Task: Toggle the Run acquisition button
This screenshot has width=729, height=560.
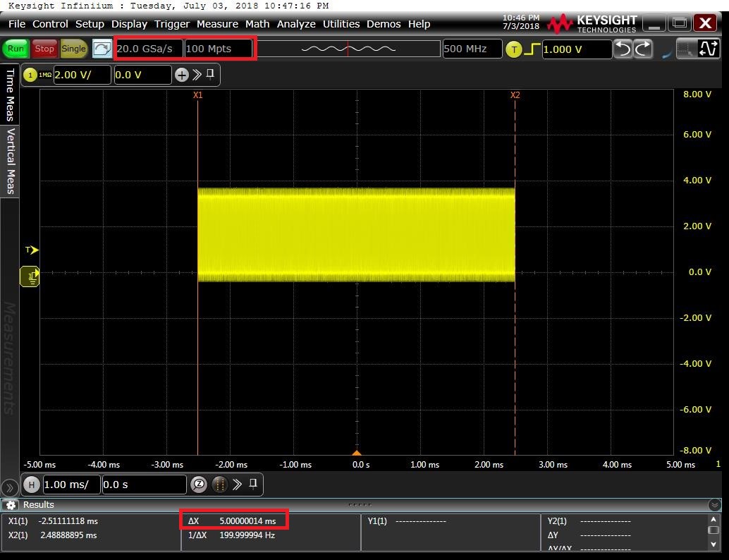Action: coord(16,49)
